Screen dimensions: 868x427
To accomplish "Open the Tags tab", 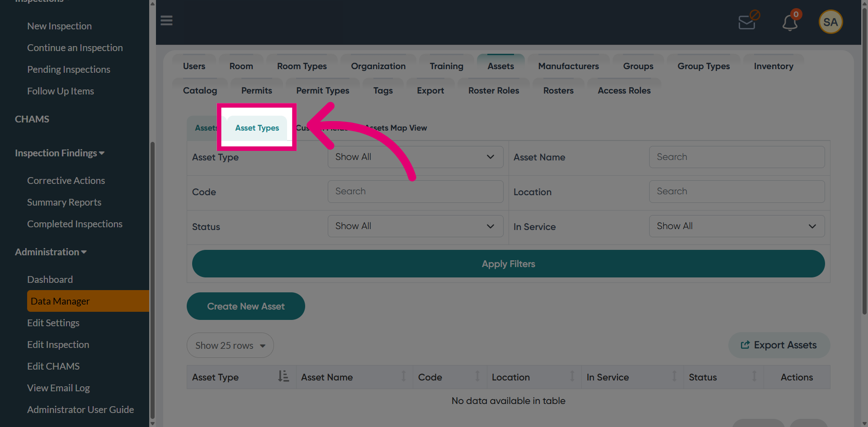I will (x=383, y=90).
